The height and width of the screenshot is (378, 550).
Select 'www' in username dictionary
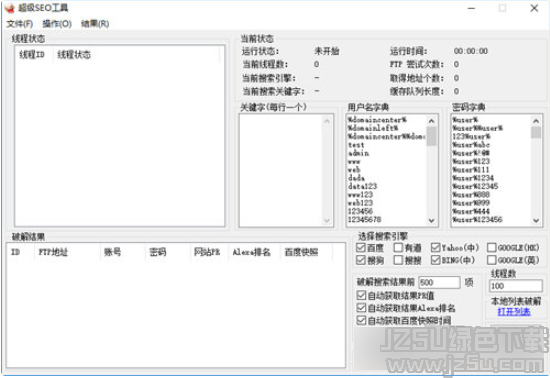click(354, 161)
